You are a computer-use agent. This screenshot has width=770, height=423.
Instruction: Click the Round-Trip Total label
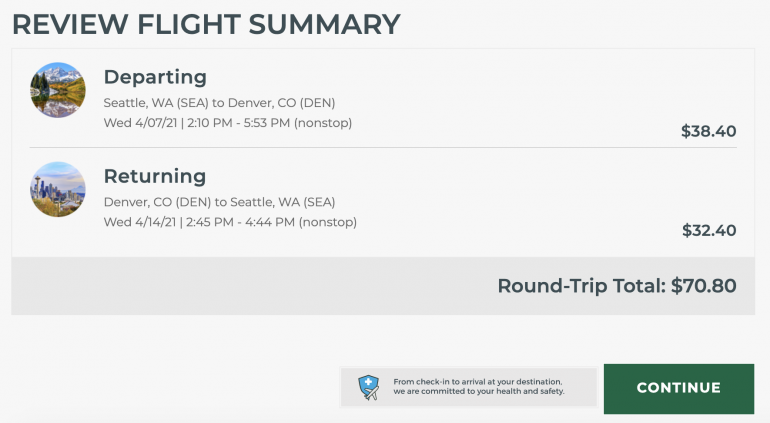tap(580, 286)
